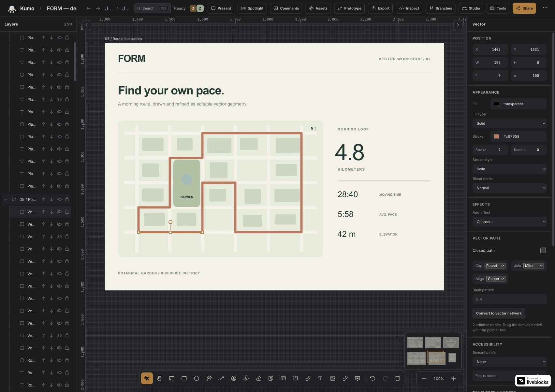
Task: Open the Semantic role dropdown
Action: (x=510, y=362)
